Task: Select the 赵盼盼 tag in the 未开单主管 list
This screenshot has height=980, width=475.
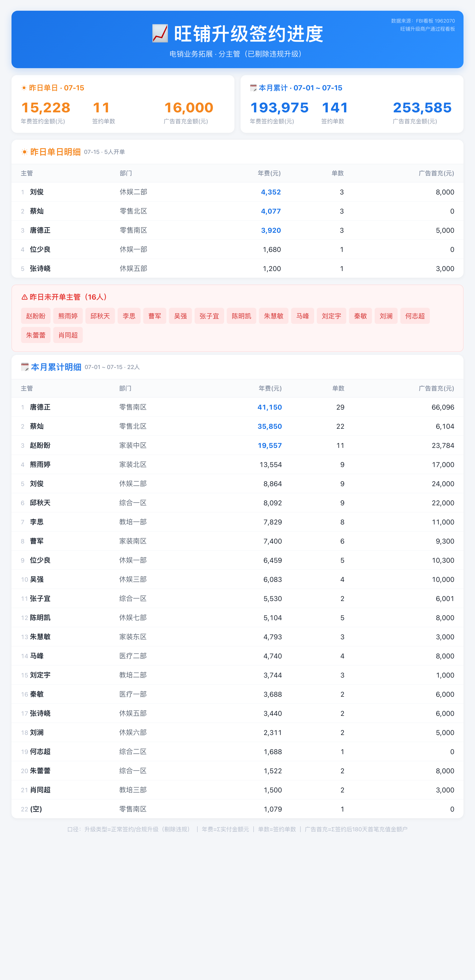Action: 36,316
